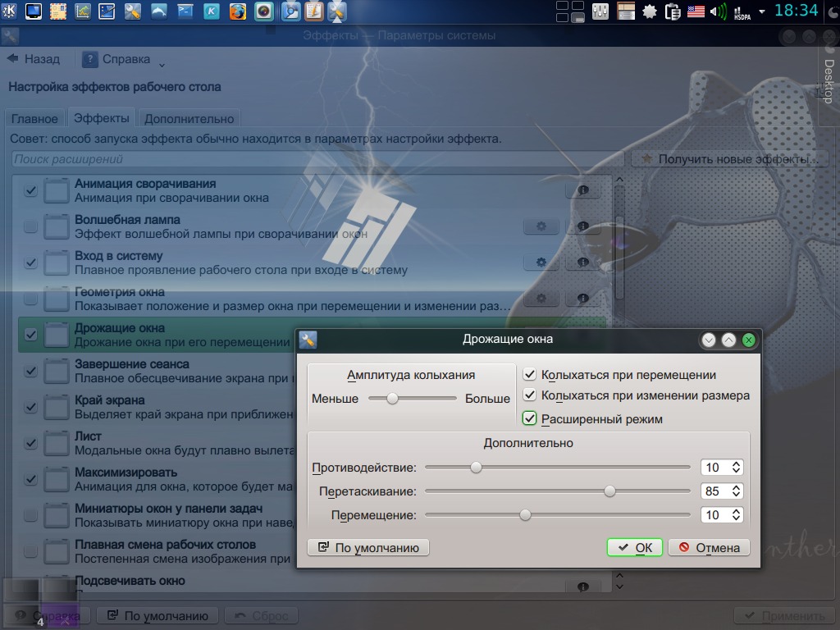Image resolution: width=840 pixels, height=630 pixels.
Task: Show info about Анимация сворачивания effect
Action: point(583,190)
